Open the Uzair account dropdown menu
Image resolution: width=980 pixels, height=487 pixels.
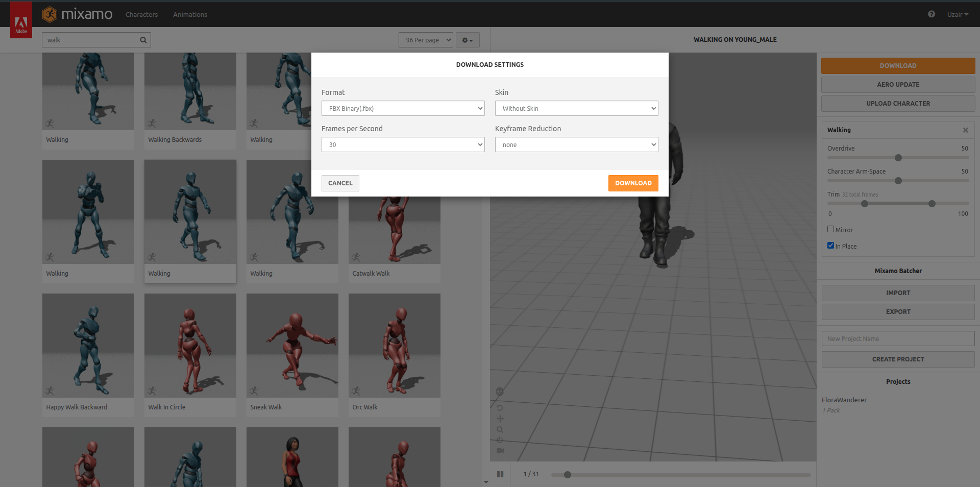coord(958,14)
